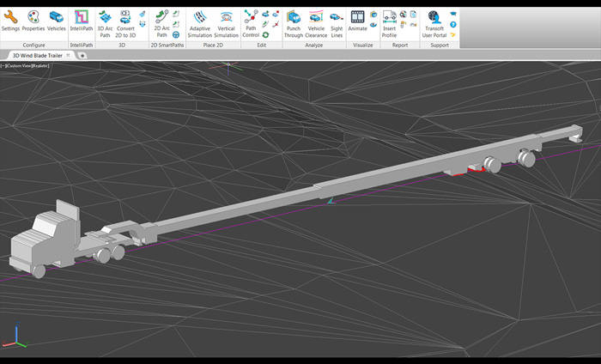Add a new drawing tab
This screenshot has height=364, width=601.
tap(82, 55)
